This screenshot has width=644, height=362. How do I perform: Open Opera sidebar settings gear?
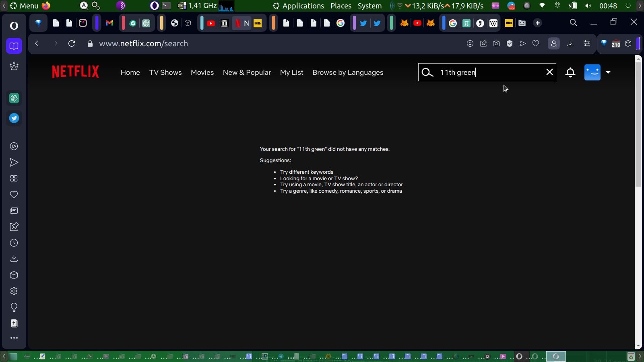point(14,291)
